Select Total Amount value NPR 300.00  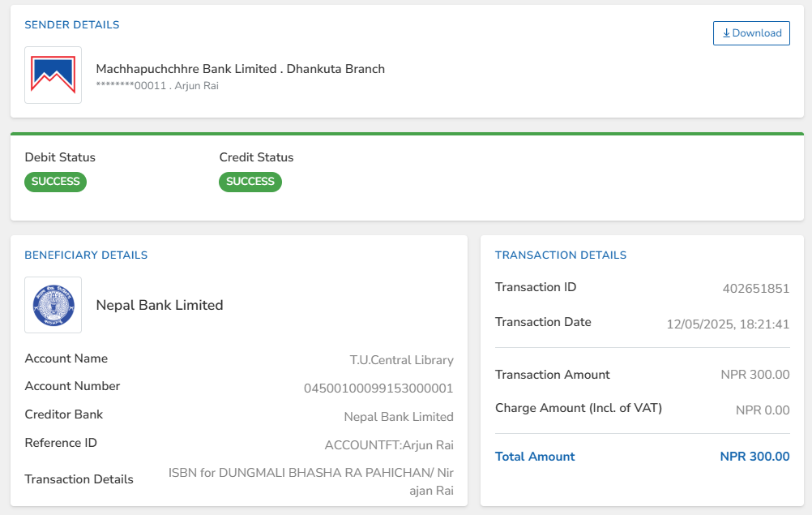click(755, 457)
